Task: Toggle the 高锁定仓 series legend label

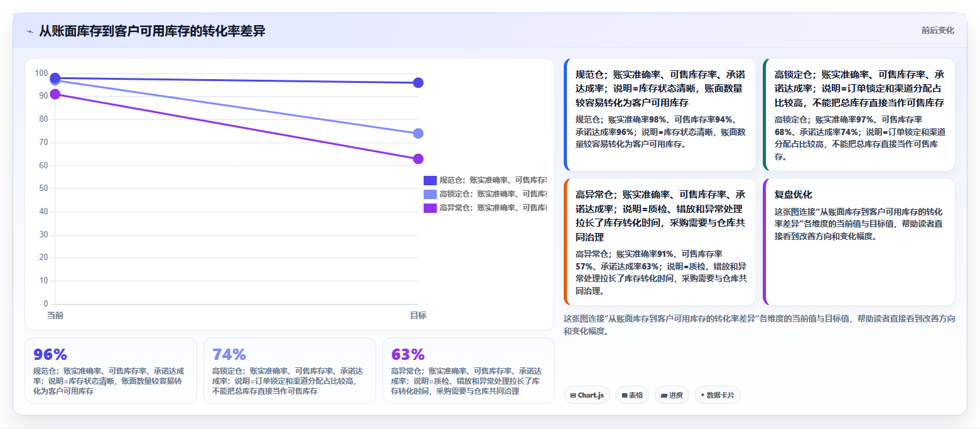Action: (x=493, y=194)
